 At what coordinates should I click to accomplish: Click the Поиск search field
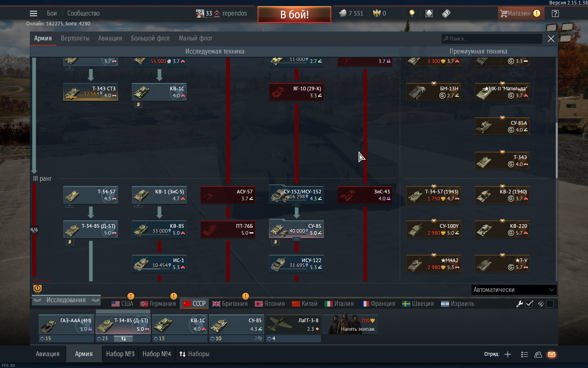pyautogui.click(x=492, y=39)
